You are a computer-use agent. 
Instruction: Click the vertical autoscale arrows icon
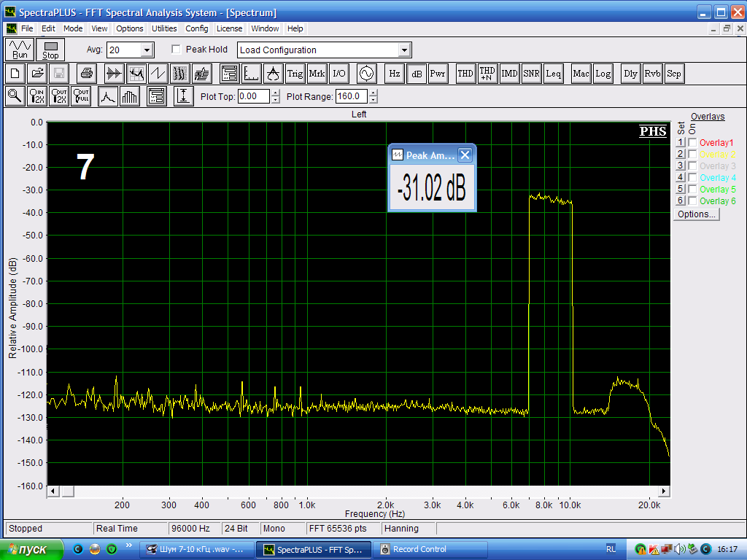(x=183, y=96)
